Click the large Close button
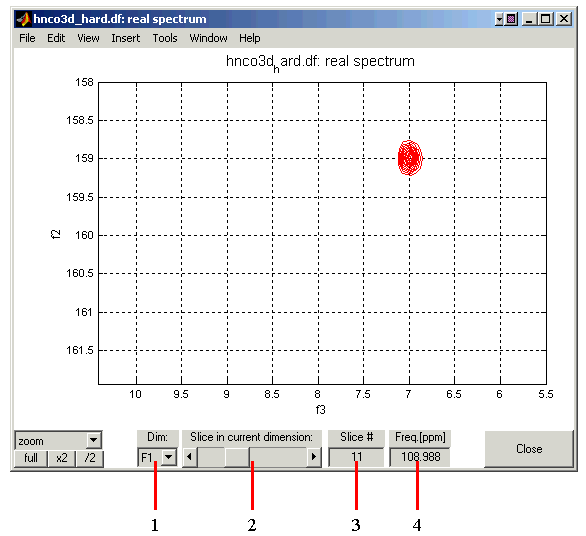The width and height of the screenshot is (586, 536). click(x=529, y=449)
